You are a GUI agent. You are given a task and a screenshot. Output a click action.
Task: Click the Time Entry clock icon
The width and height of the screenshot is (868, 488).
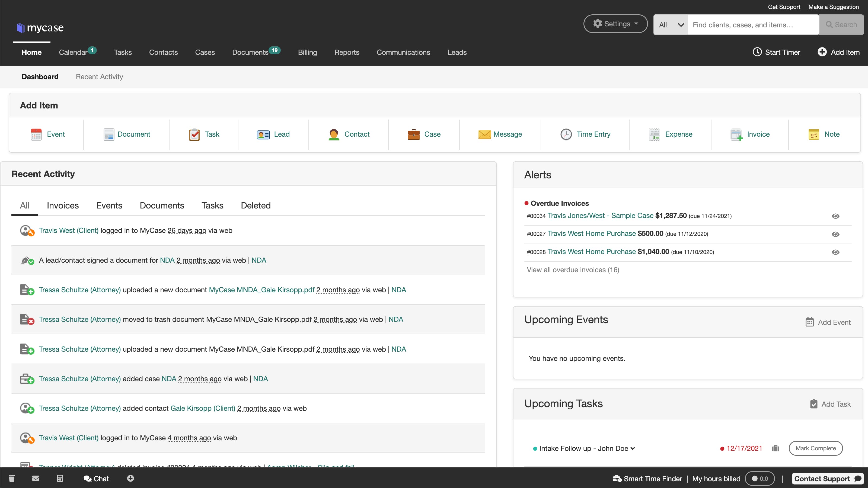pyautogui.click(x=566, y=134)
